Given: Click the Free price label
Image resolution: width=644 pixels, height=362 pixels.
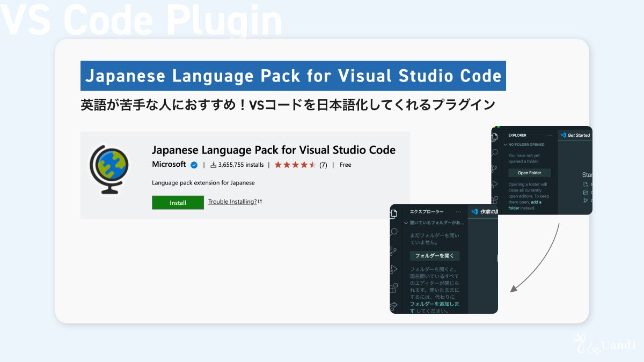Looking at the screenshot, I should pos(346,165).
